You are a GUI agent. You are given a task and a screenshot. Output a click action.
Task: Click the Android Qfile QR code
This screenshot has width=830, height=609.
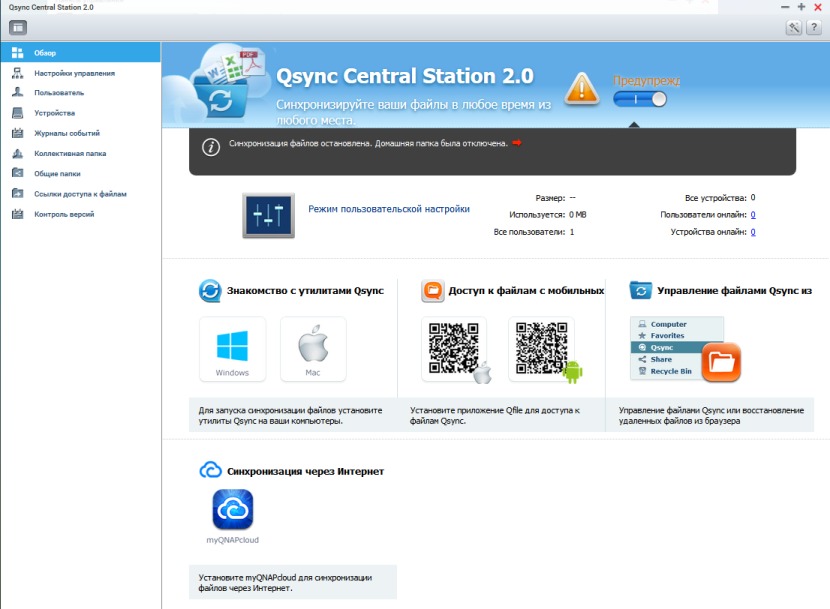click(542, 349)
